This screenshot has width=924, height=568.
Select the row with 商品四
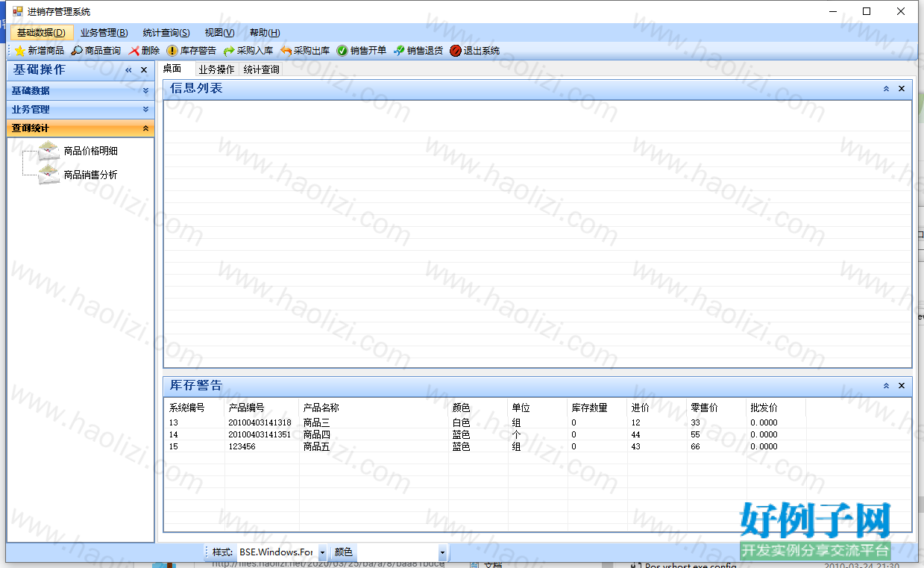[x=485, y=434]
